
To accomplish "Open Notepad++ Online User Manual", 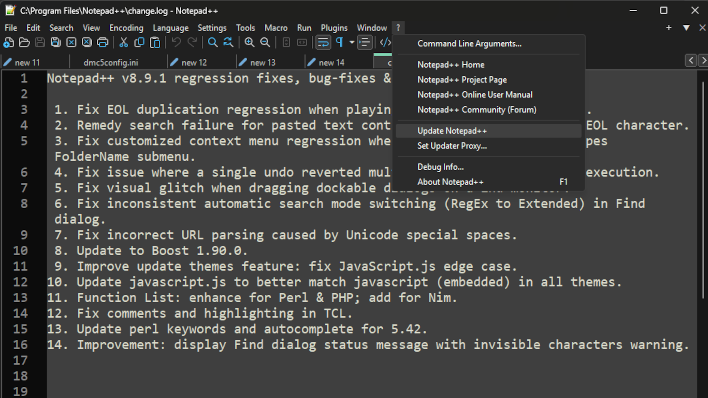I will [489, 95].
